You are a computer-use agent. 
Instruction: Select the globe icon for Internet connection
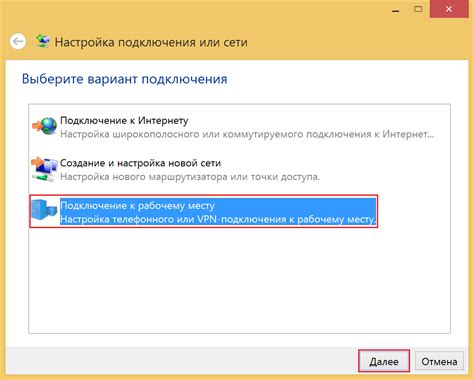(x=45, y=126)
